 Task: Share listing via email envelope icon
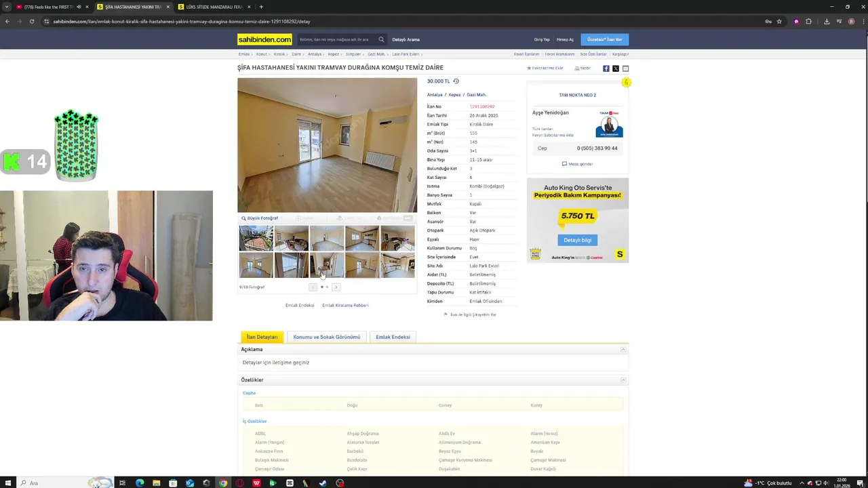coord(625,68)
